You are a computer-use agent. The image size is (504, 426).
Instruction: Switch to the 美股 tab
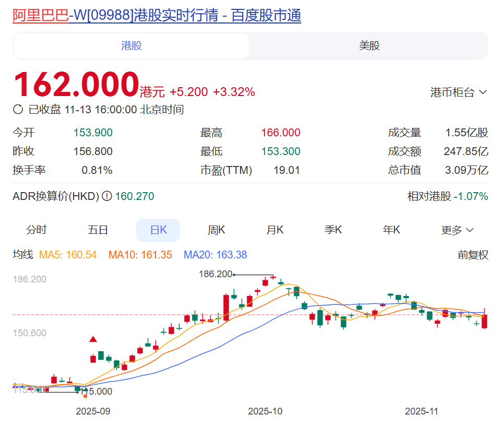click(369, 46)
